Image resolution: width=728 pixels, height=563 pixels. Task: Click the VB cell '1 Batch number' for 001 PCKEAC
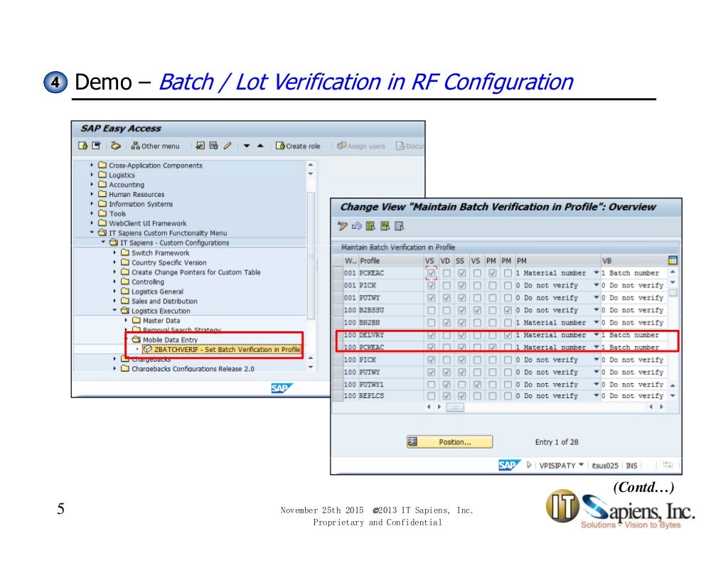point(633,273)
